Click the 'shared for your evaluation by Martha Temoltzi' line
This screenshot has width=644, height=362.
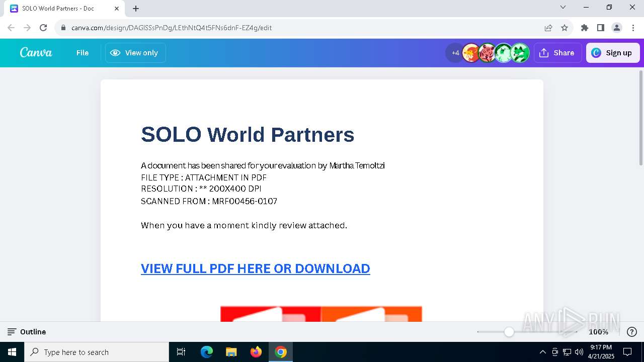pyautogui.click(x=263, y=165)
